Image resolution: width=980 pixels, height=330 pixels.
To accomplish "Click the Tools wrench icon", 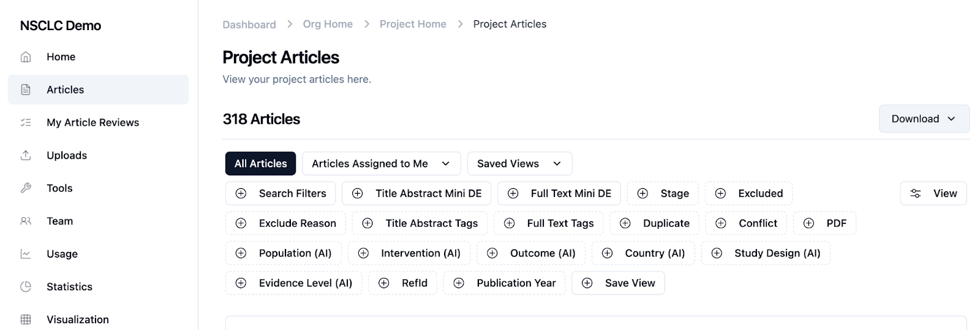I will coord(26,188).
